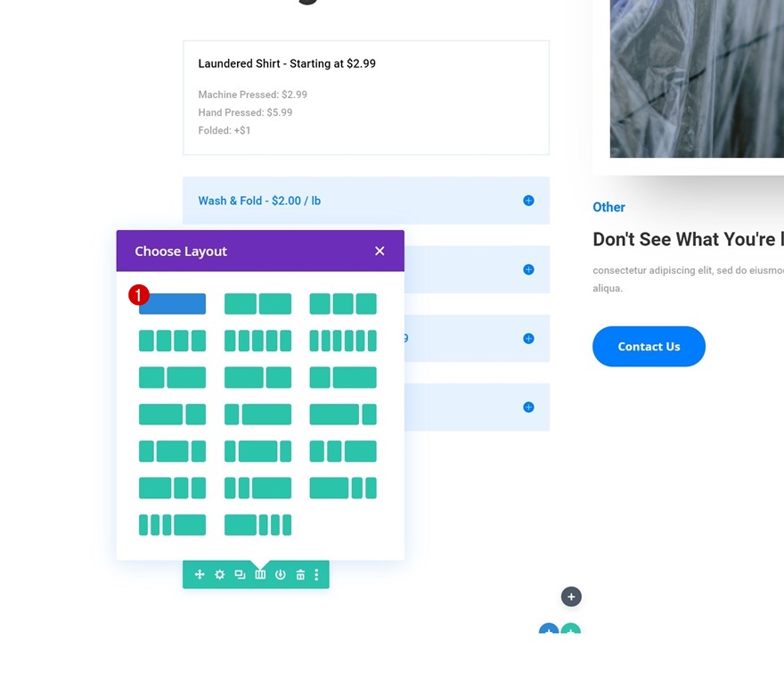Click the dark gray add module button
This screenshot has width=784, height=682.
coord(571,596)
